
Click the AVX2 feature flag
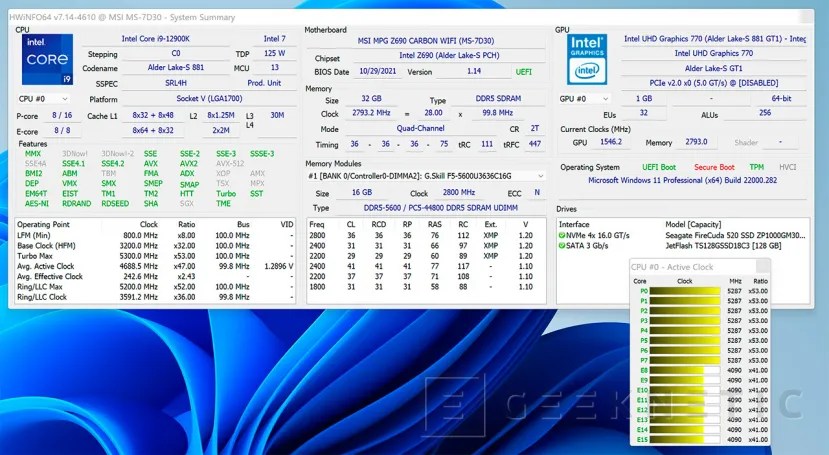(189, 164)
